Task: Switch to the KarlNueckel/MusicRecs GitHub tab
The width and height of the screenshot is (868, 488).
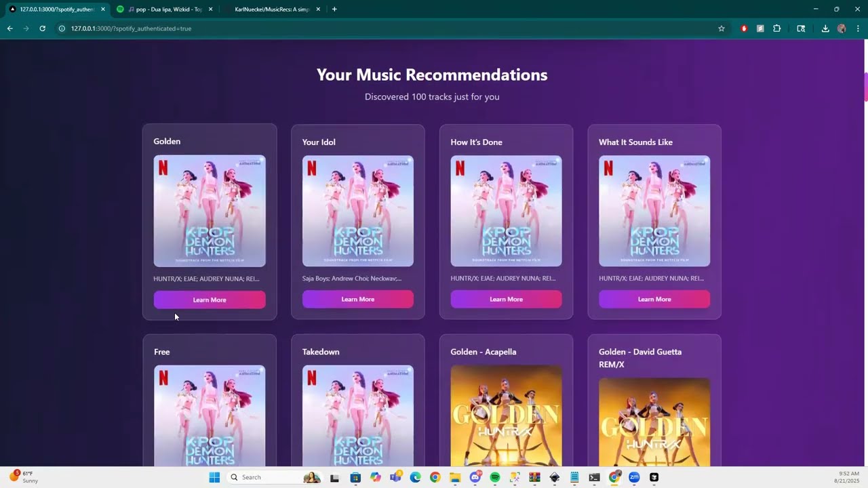Action: tap(271, 9)
